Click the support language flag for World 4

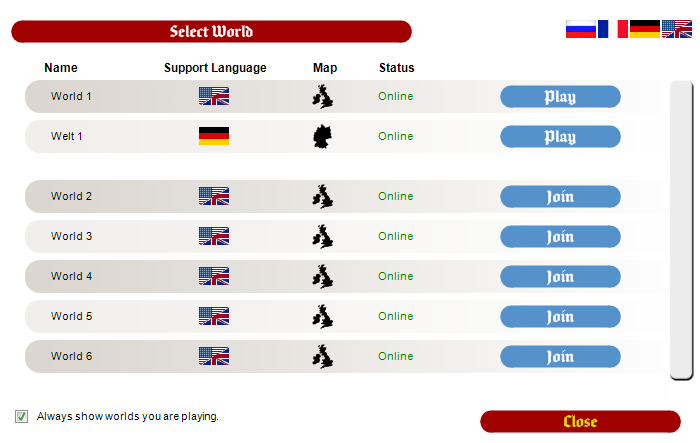click(x=214, y=276)
